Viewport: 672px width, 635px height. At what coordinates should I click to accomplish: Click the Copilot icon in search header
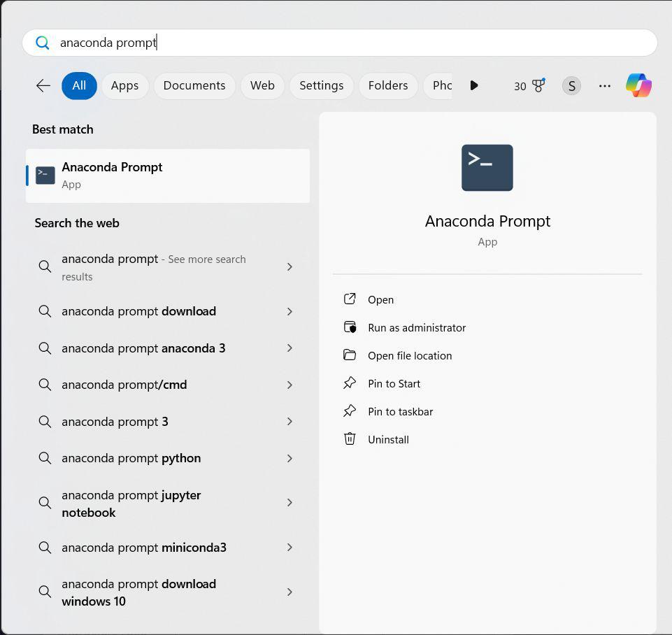[638, 85]
